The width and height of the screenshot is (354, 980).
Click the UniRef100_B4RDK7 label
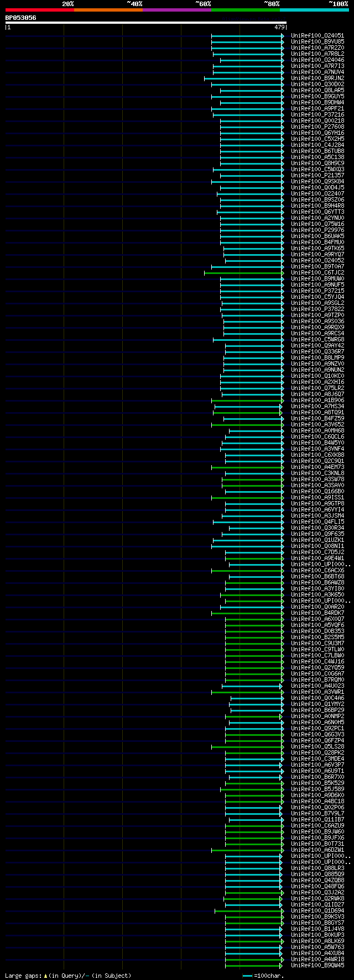pos(317,613)
